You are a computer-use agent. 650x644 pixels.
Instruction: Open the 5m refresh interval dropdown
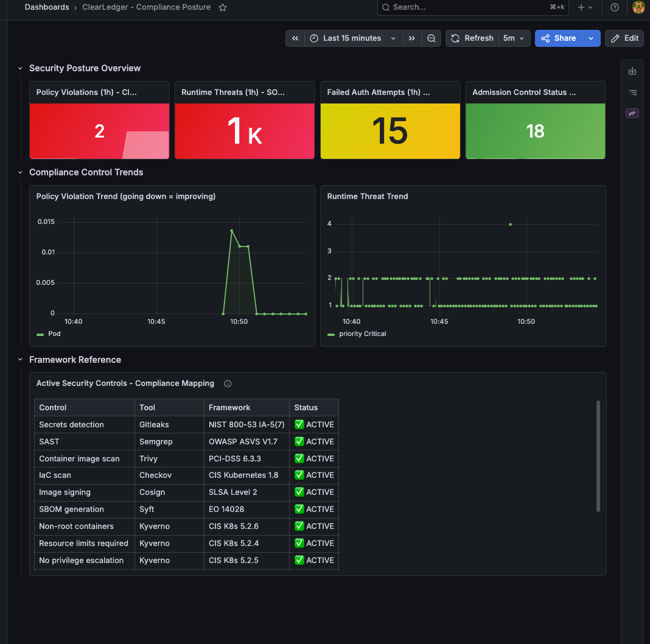[x=514, y=38]
